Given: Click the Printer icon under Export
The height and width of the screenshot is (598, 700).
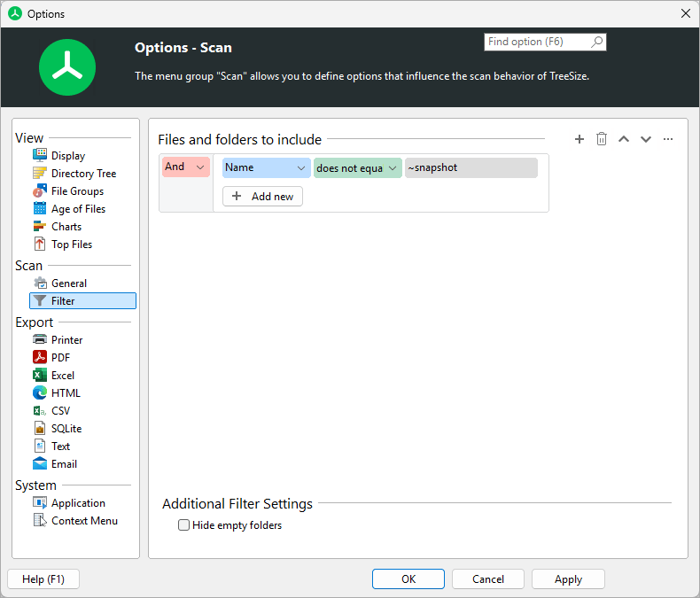Looking at the screenshot, I should pyautogui.click(x=40, y=339).
